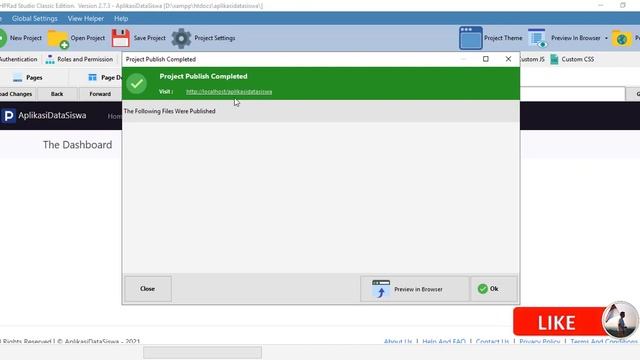Open the Authentication tab

tap(18, 59)
